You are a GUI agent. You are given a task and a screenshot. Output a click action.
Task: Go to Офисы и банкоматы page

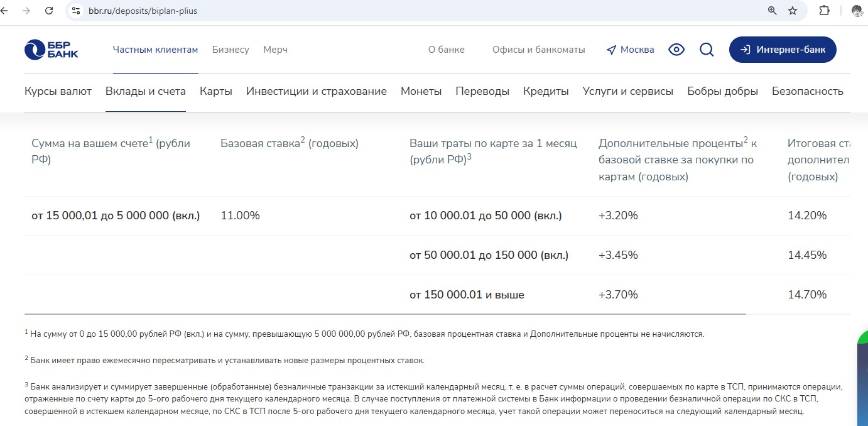coord(538,50)
